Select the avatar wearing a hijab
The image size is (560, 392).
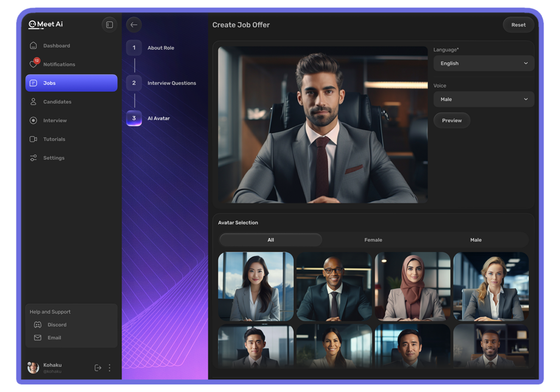tap(413, 286)
